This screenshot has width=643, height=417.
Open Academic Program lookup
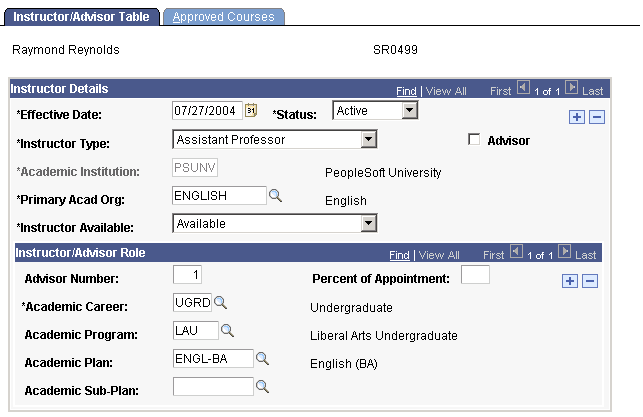[227, 331]
